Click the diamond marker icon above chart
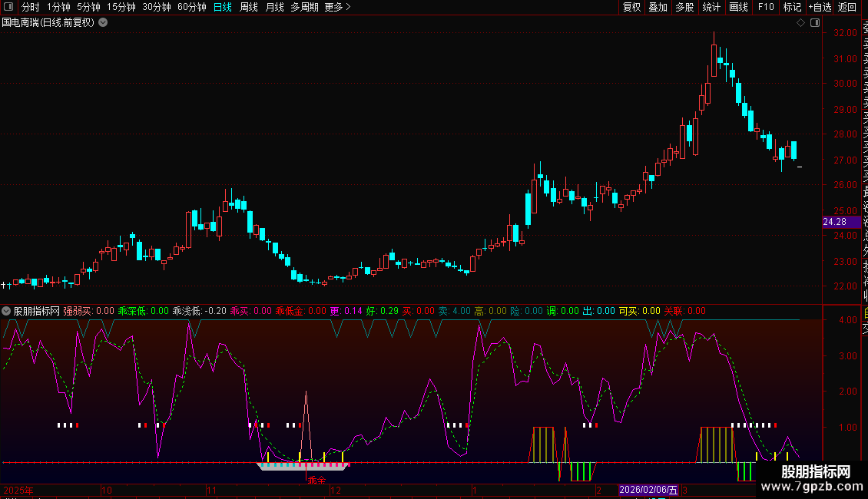868x499 pixels. point(800,23)
